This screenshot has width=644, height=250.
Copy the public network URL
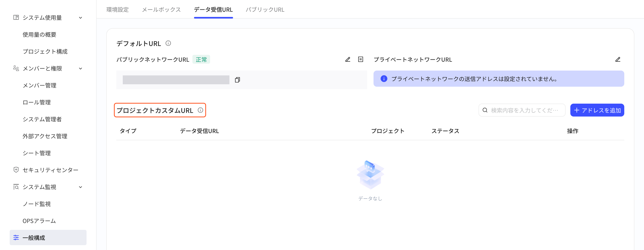coord(237,80)
